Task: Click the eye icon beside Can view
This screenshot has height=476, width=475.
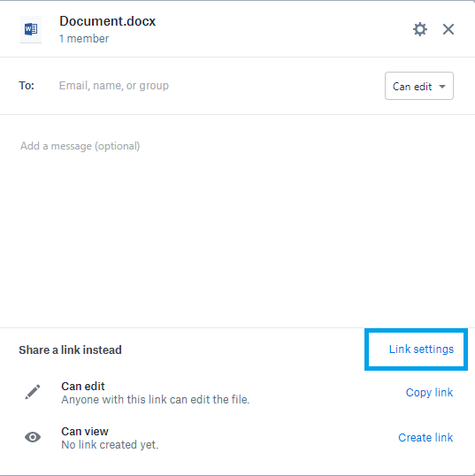Action: click(33, 437)
